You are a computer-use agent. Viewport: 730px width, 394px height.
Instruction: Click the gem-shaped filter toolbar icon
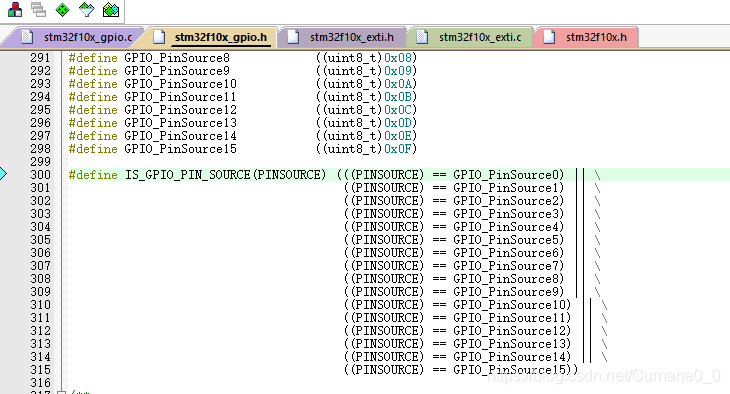[87, 9]
